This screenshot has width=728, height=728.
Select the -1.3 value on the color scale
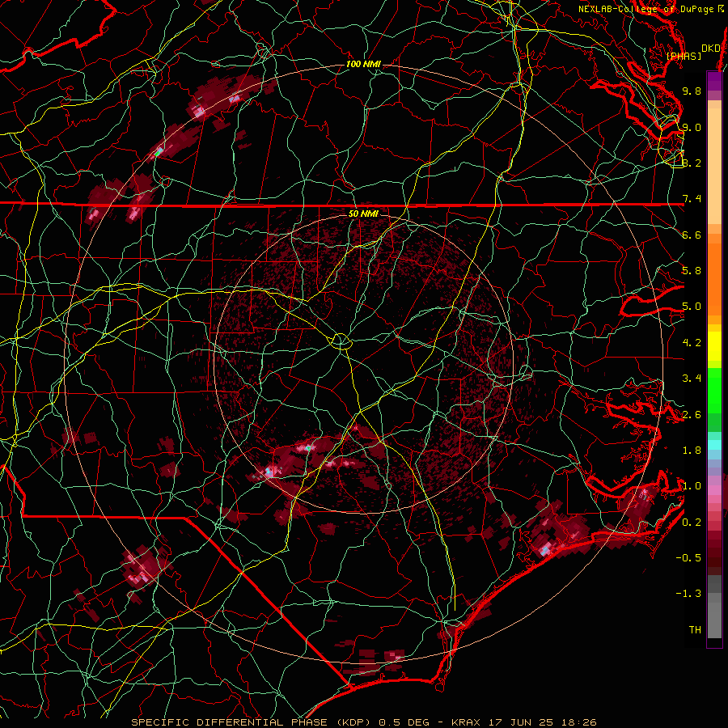pos(689,594)
